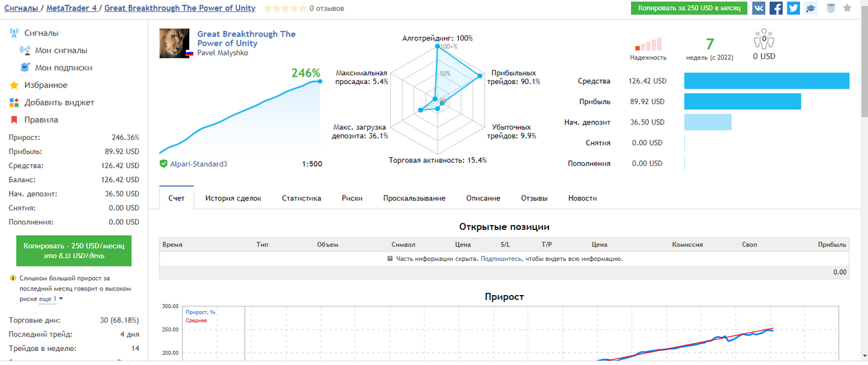Click the Объем column header
The image size is (868, 365).
pos(328,245)
